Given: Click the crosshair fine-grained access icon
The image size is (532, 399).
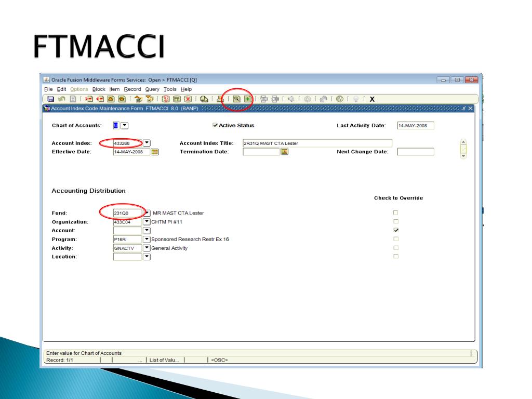Looking at the screenshot, I should [308, 99].
